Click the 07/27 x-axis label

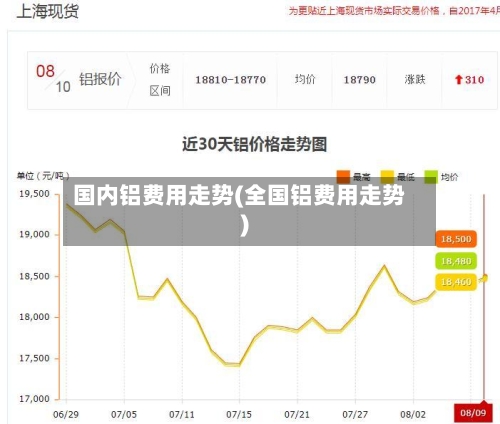point(355,415)
